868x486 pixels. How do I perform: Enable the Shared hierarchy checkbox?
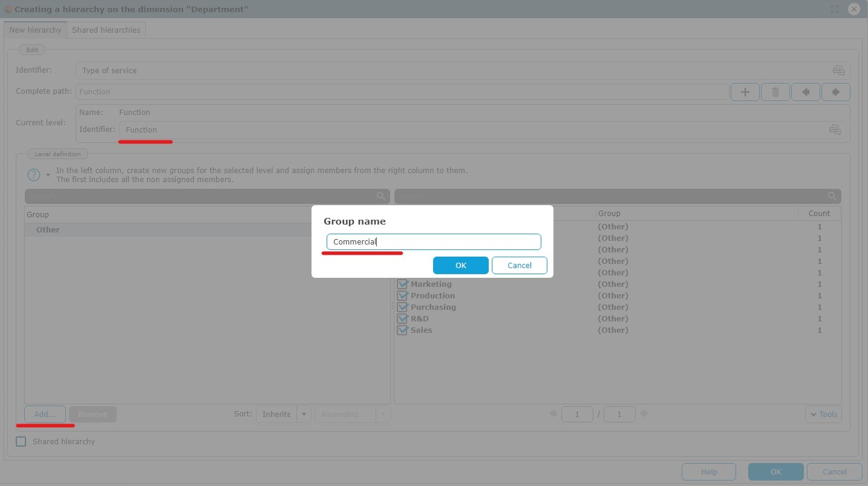coord(21,442)
